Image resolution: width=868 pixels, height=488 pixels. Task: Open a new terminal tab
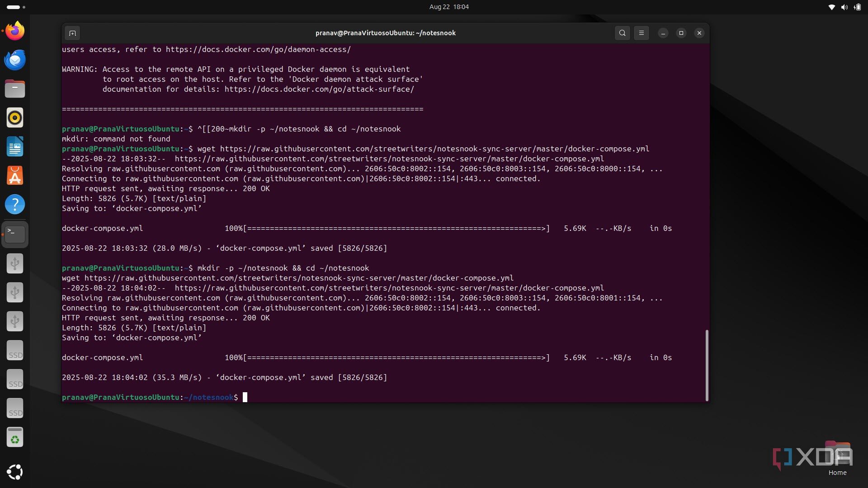click(72, 33)
